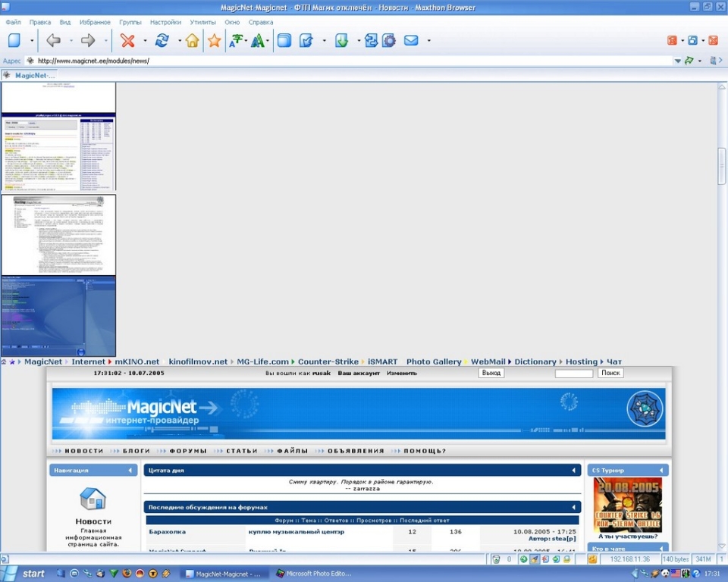Click the translate text icon
The height and width of the screenshot is (582, 728).
(237, 40)
